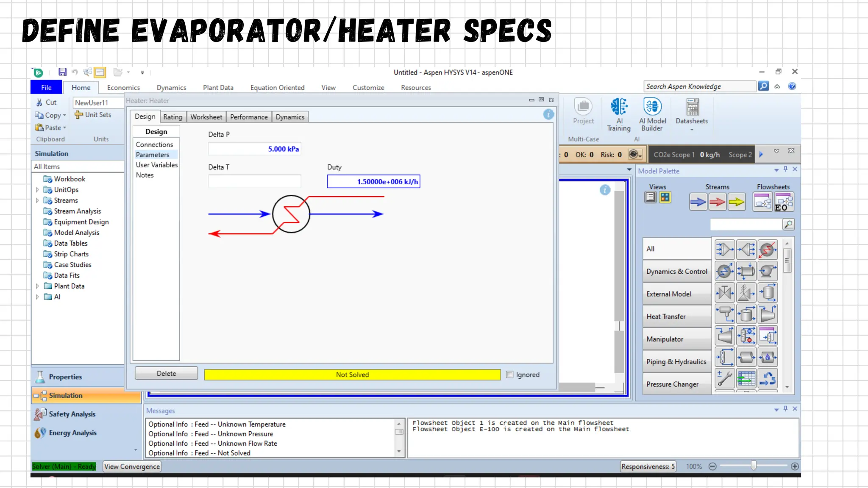The height and width of the screenshot is (488, 868).
Task: Select the Cooler icon in Model Palette
Action: [725, 271]
